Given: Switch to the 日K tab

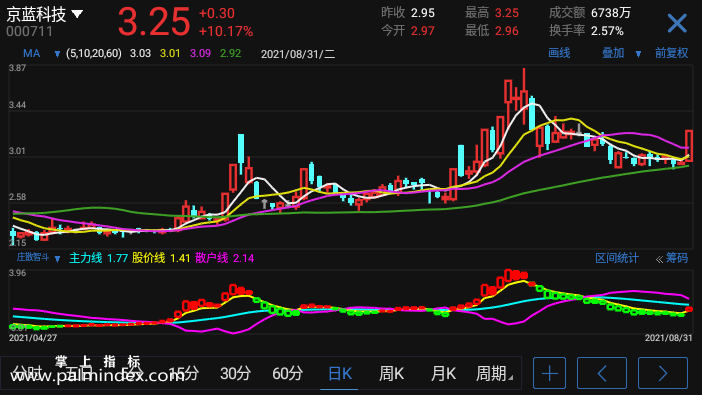Looking at the screenshot, I should 340,373.
